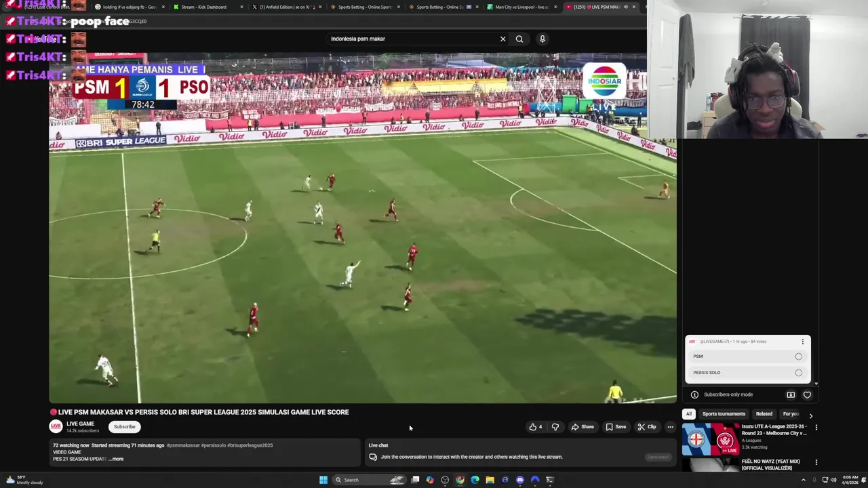868x488 pixels.
Task: Open File Explorer from the taskbar
Action: (490, 480)
